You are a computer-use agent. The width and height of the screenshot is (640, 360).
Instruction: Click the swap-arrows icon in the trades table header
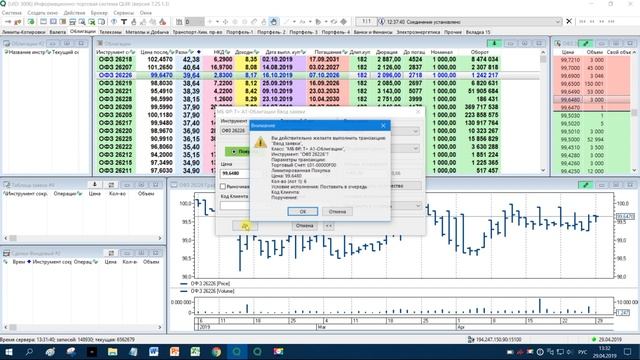(x=111, y=253)
